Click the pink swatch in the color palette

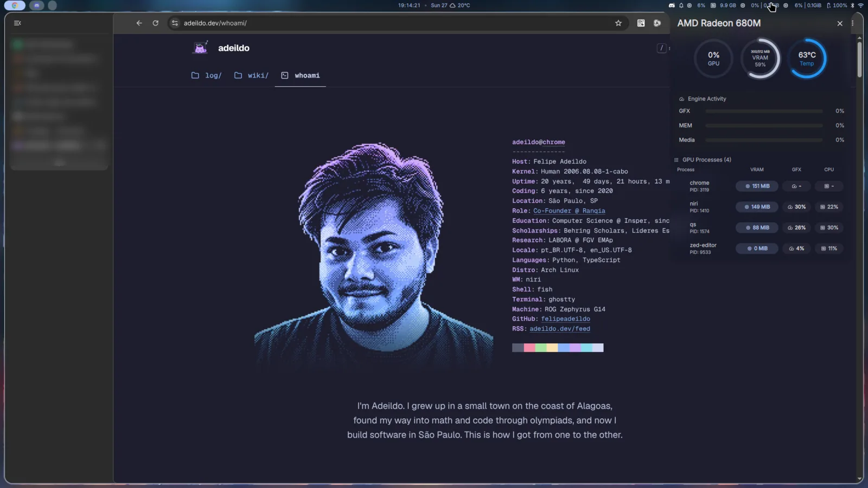click(x=529, y=348)
